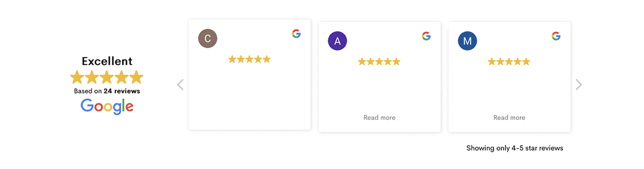Click the purple A reviewer avatar
The width and height of the screenshot is (644, 169).
point(337,41)
